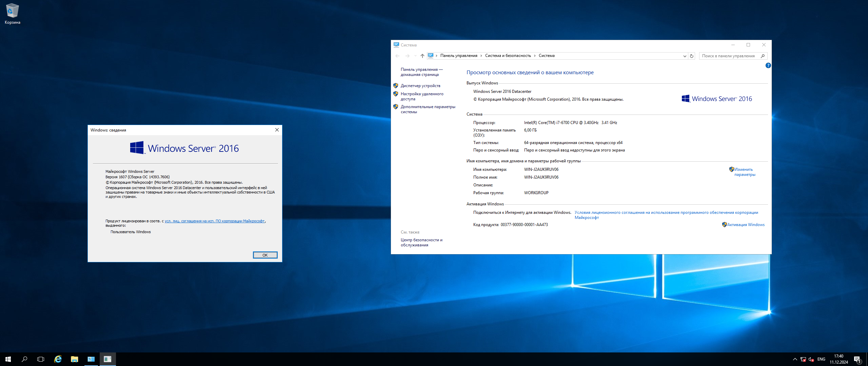This screenshot has height=366, width=868.
Task: Click computer name WIN-J2AUK9RUV06 value
Action: click(x=541, y=169)
